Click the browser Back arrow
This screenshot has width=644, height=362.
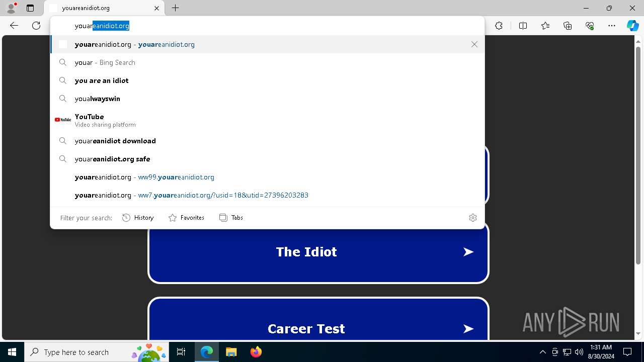pos(14,26)
